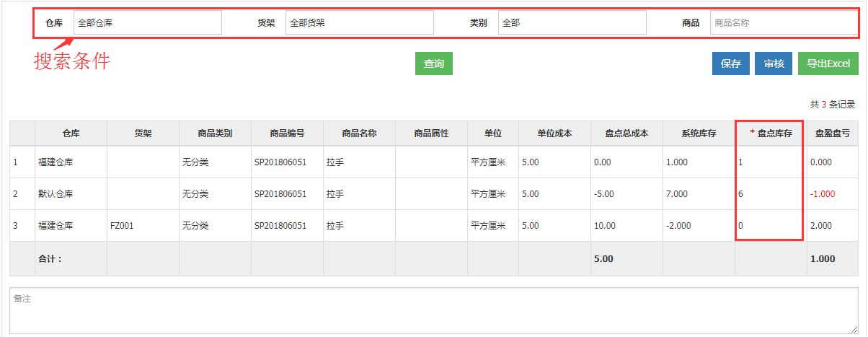Click the red -1.000 盘盈盘亏 value
Screen dimensions: 868x337
pos(822,194)
